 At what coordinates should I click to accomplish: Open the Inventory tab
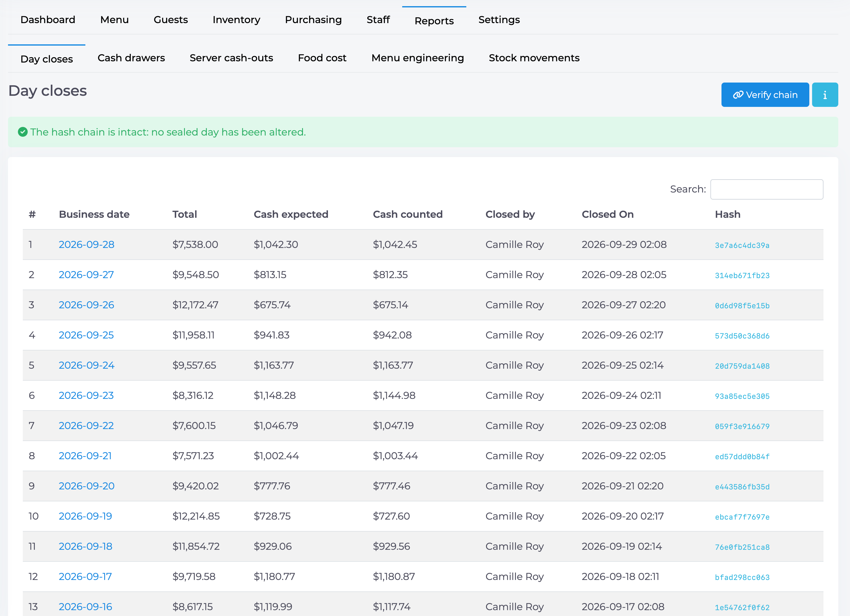point(236,20)
